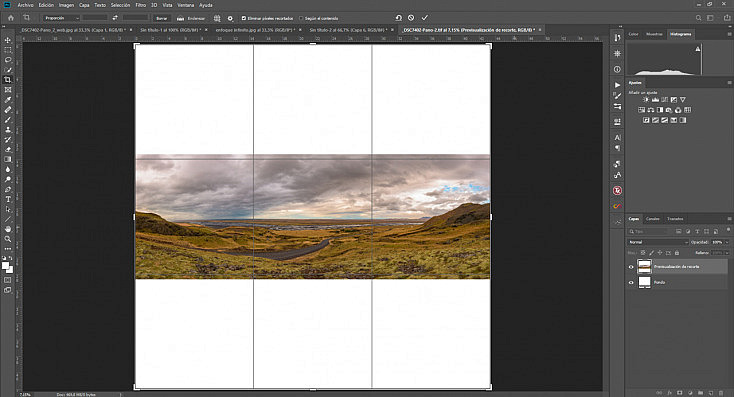This screenshot has height=397, width=734.
Task: Click histogram cache warning triangle
Action: tap(697, 49)
